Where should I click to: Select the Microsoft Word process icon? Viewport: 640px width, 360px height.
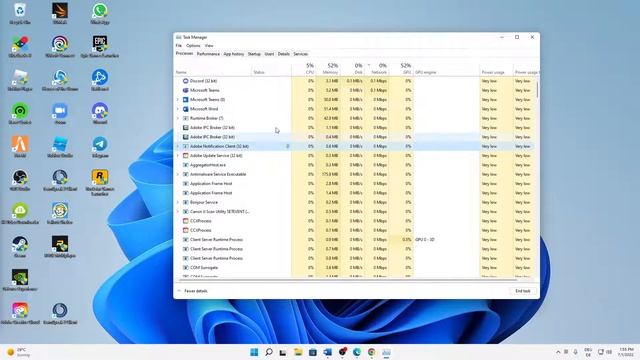[x=185, y=109]
